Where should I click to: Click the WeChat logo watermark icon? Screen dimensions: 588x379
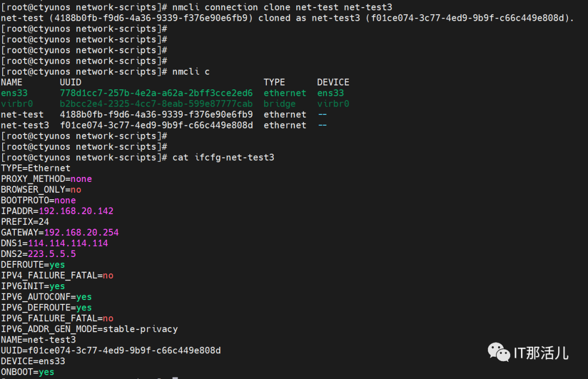click(499, 352)
